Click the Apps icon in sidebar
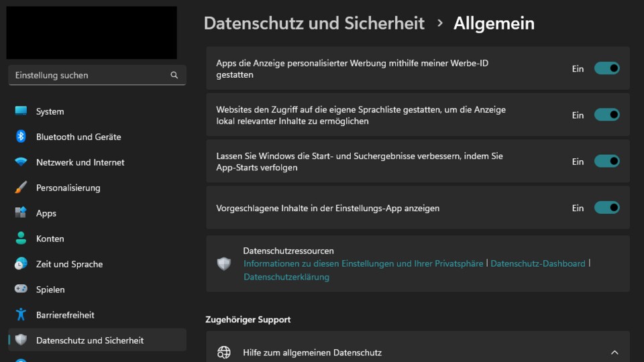Image resolution: width=644 pixels, height=362 pixels. pos(21,213)
